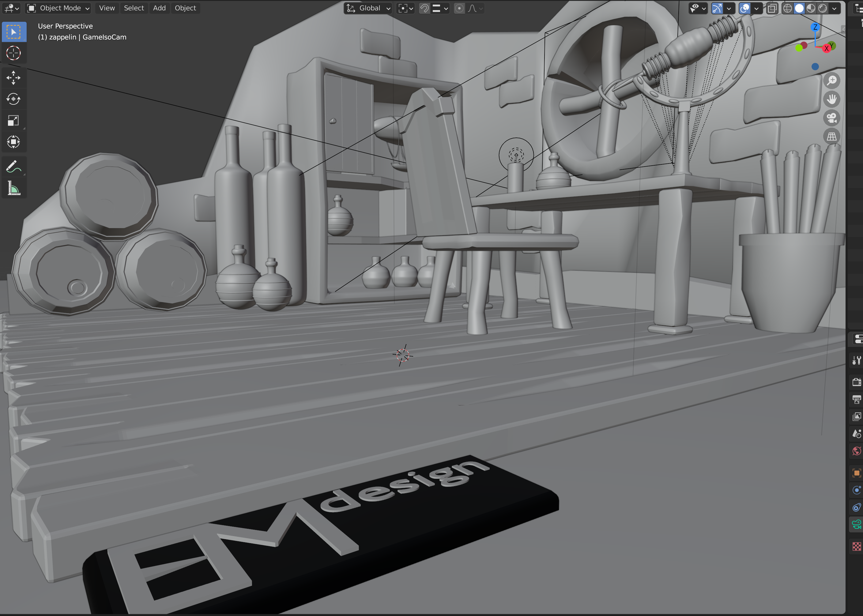Open the Output properties tab
This screenshot has width=863, height=616.
click(857, 399)
